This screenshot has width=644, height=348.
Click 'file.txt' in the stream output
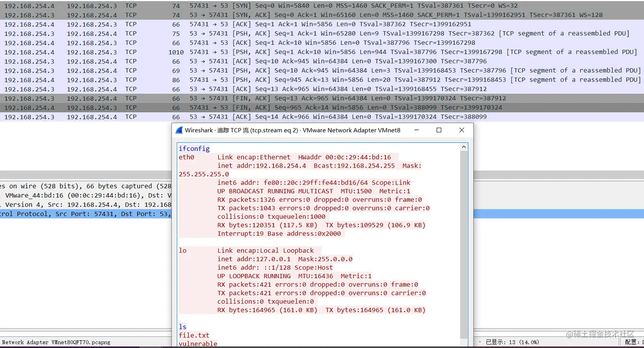coord(194,335)
